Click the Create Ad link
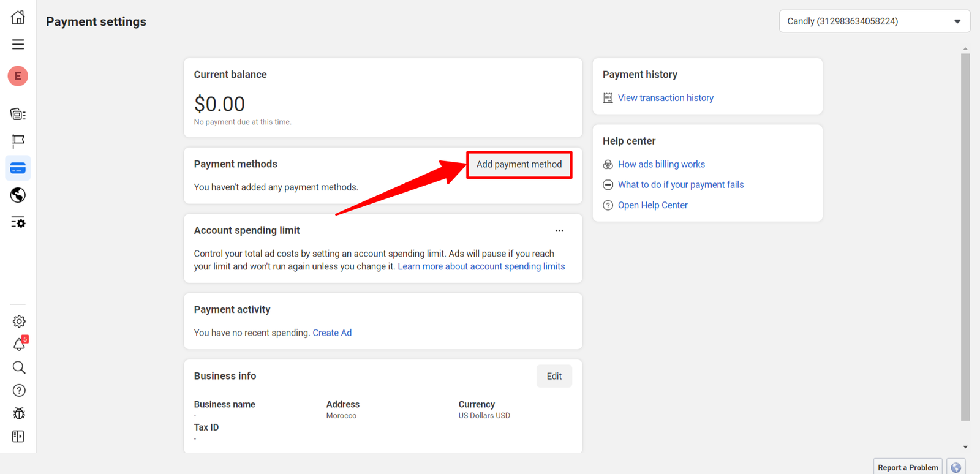Screen dimensions: 980x474 332,333
